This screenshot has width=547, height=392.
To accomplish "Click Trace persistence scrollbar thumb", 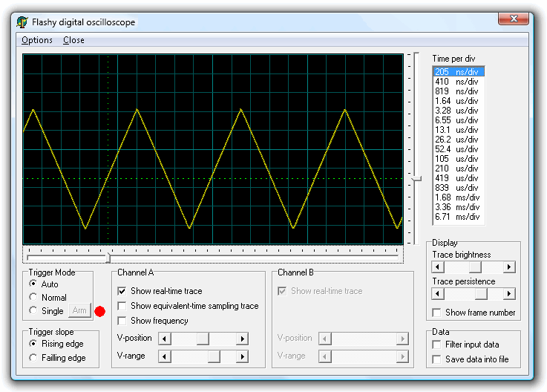I will (481, 293).
